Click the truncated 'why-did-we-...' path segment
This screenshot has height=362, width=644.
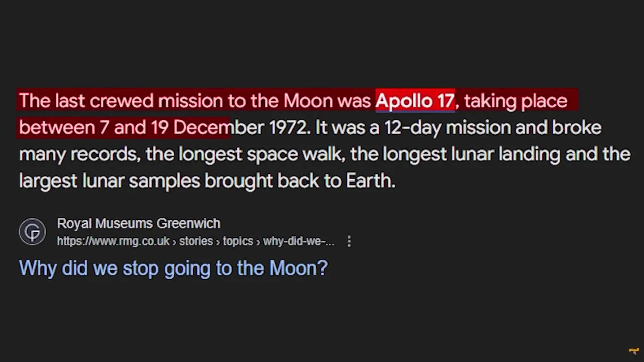point(299,241)
